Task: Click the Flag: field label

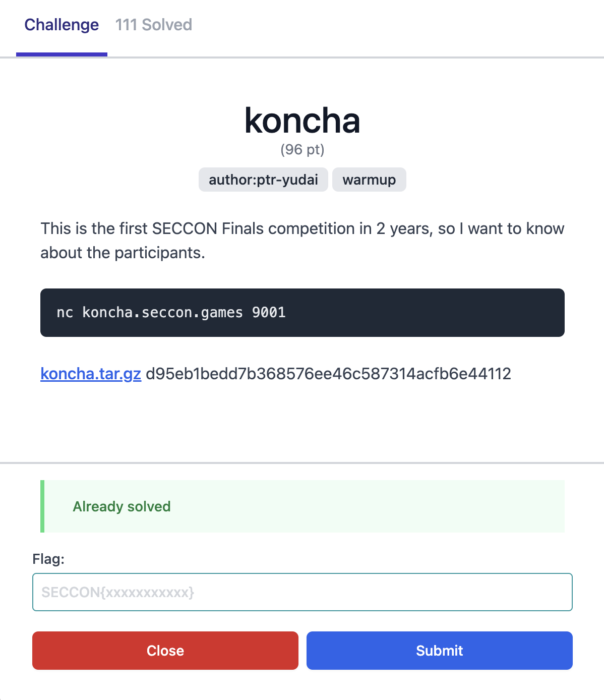Action: click(48, 559)
